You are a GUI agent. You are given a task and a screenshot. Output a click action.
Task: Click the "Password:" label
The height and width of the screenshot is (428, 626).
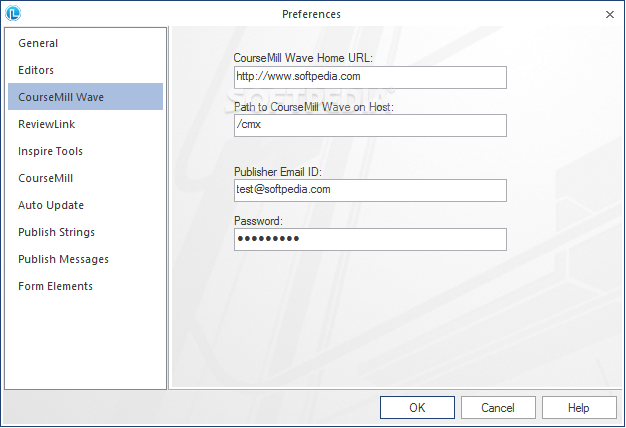click(258, 221)
